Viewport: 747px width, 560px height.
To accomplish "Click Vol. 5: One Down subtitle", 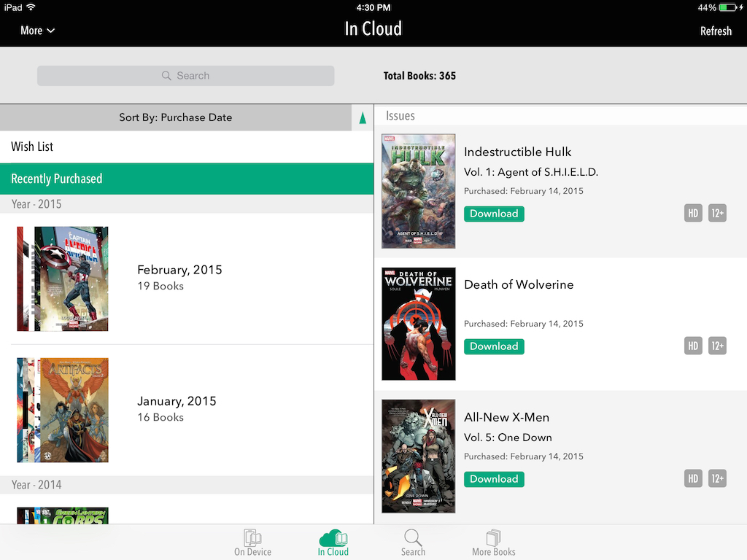I will coord(508,437).
